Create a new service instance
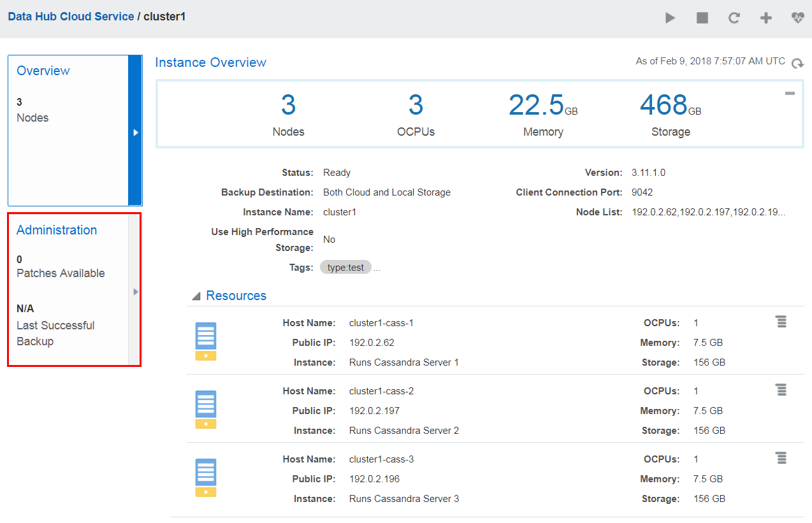This screenshot has height=523, width=812. 765,18
